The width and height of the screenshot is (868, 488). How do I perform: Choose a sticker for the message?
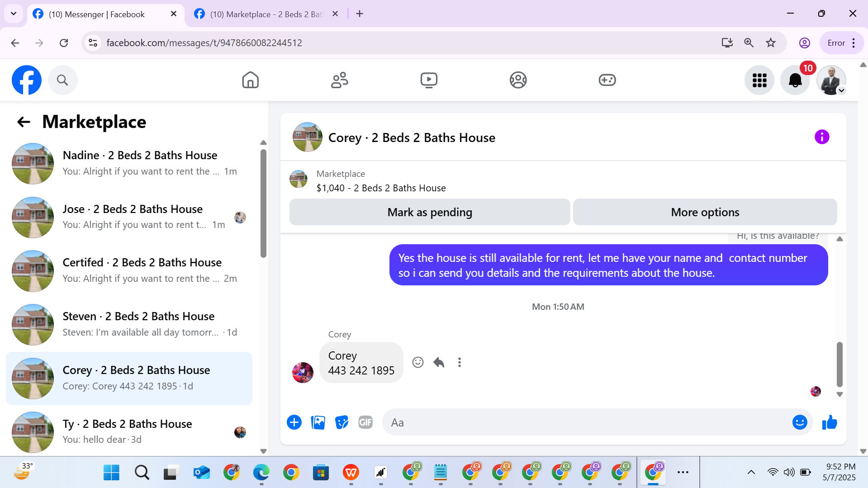click(342, 422)
